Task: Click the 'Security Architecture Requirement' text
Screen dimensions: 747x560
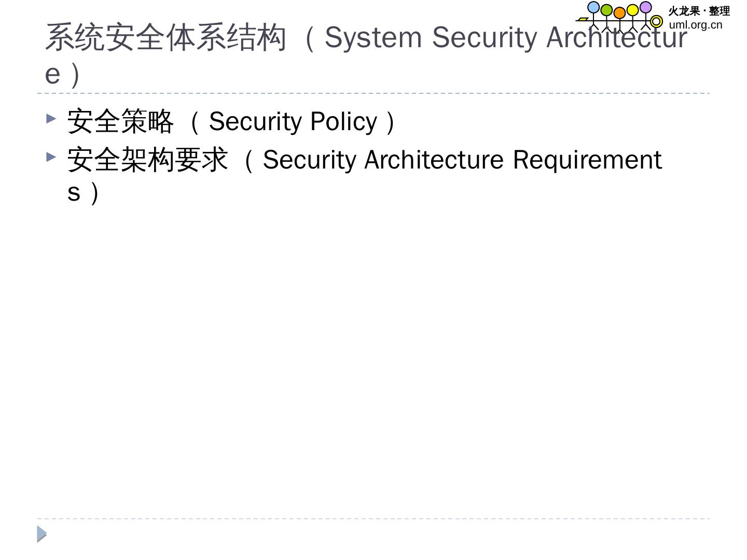Action: pos(462,160)
